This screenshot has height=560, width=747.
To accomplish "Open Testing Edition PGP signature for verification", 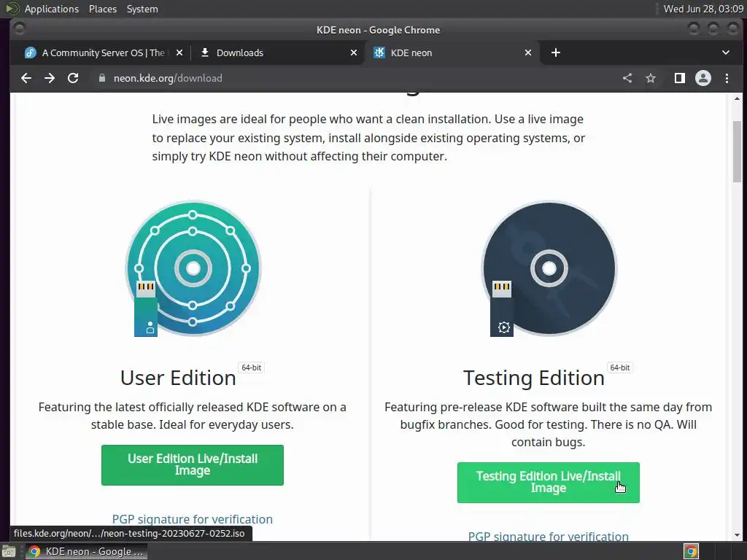I will 549,536.
